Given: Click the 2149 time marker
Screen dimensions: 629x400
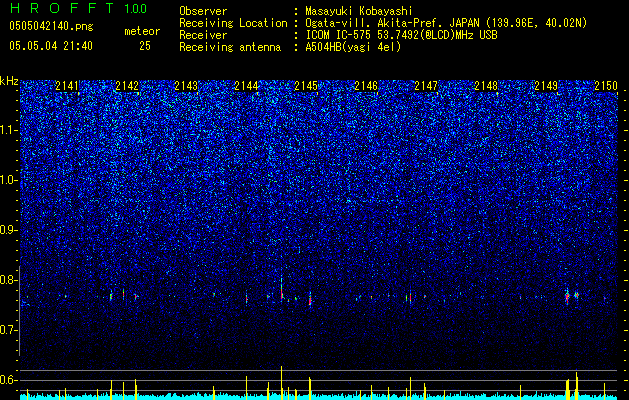Looking at the screenshot, I should tap(546, 86).
